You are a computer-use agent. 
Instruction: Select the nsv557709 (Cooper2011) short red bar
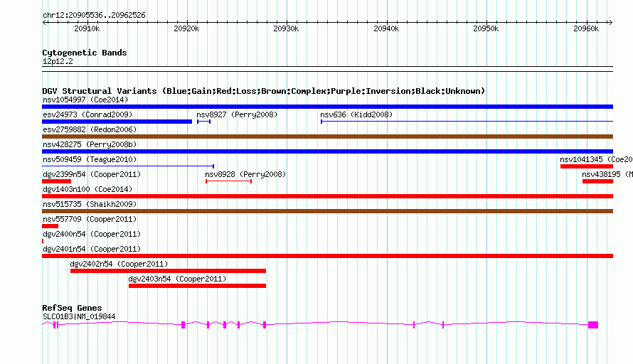[x=50, y=226]
